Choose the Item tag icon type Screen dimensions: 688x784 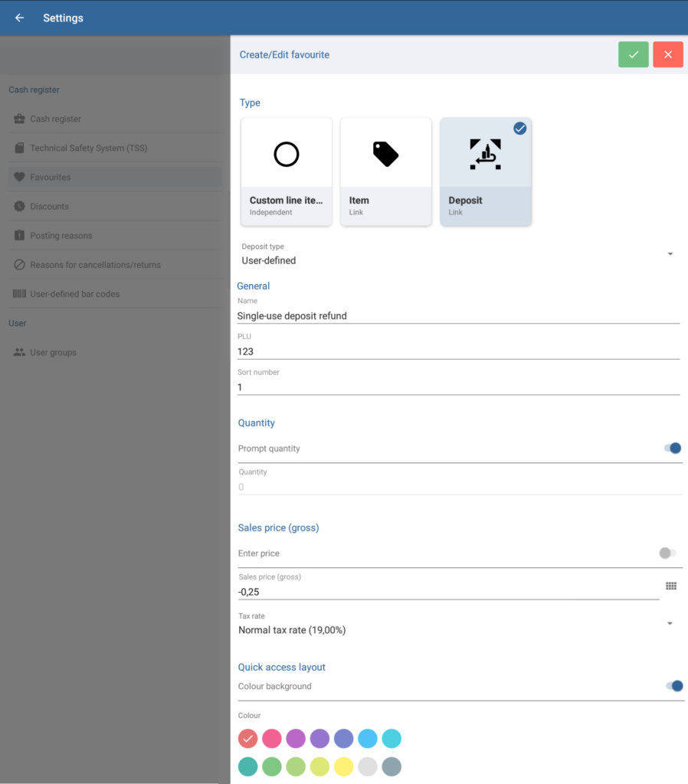[385, 155]
